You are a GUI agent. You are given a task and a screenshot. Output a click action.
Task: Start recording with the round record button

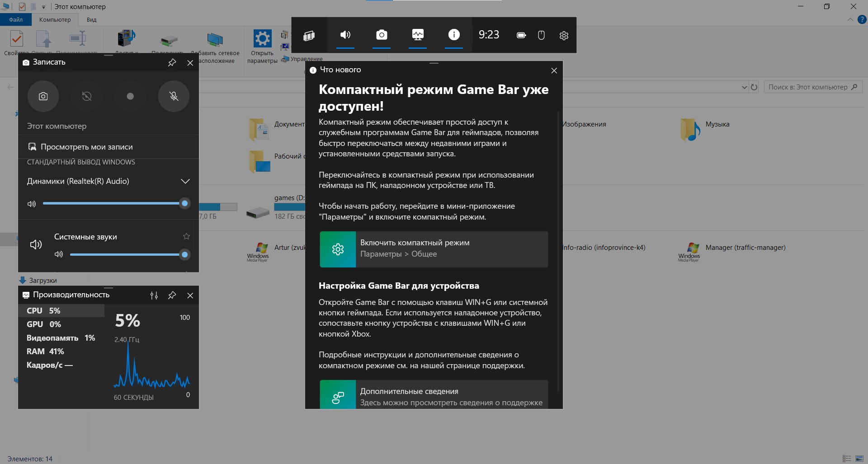130,96
